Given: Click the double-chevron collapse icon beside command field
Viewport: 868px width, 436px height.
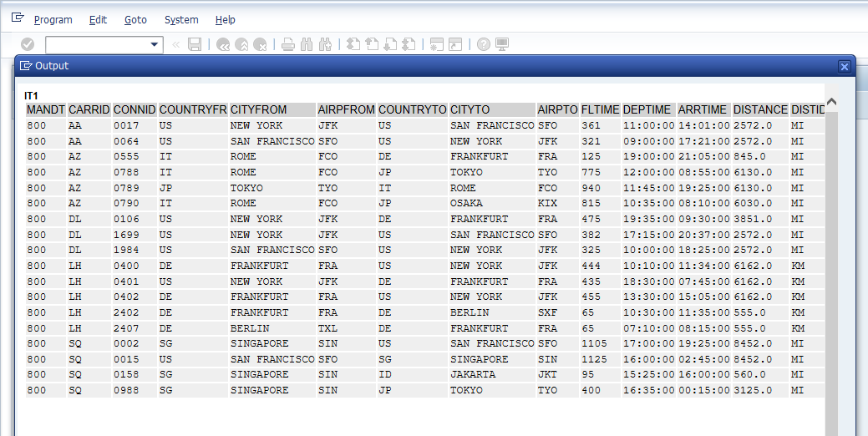Looking at the screenshot, I should pos(176,44).
